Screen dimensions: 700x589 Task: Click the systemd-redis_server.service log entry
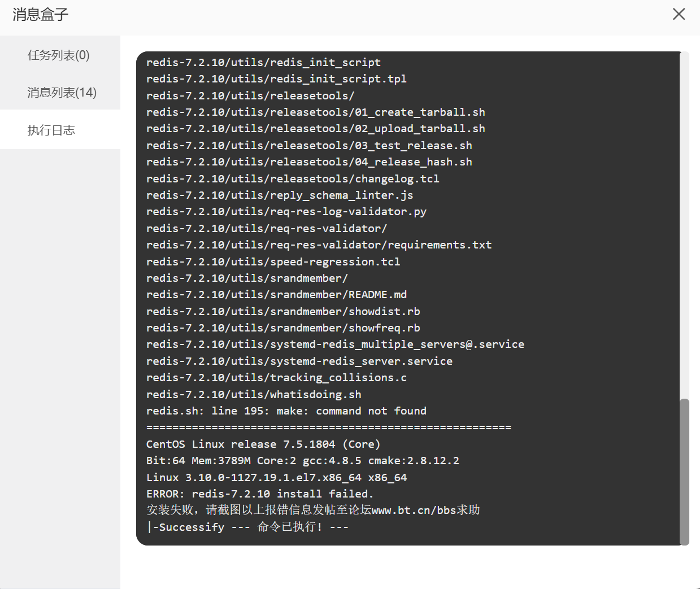299,361
